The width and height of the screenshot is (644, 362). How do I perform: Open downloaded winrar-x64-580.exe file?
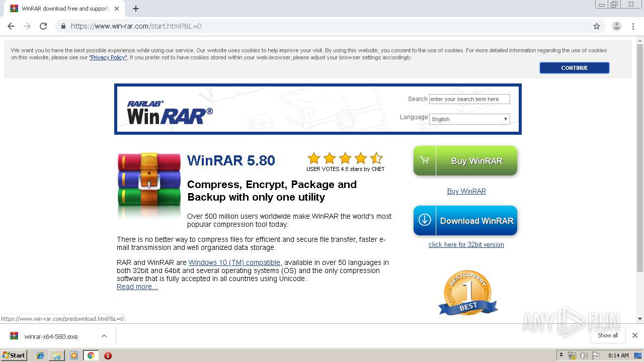[x=51, y=336]
